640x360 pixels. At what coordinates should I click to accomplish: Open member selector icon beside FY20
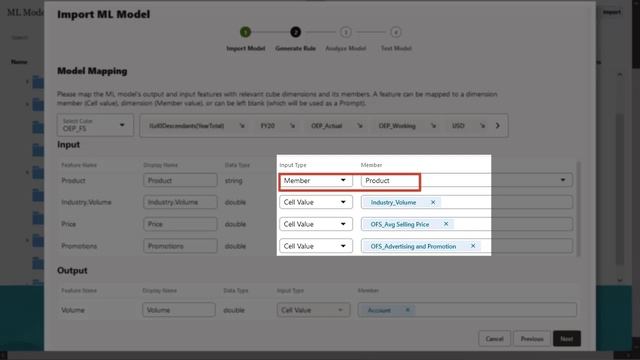(x=292, y=126)
